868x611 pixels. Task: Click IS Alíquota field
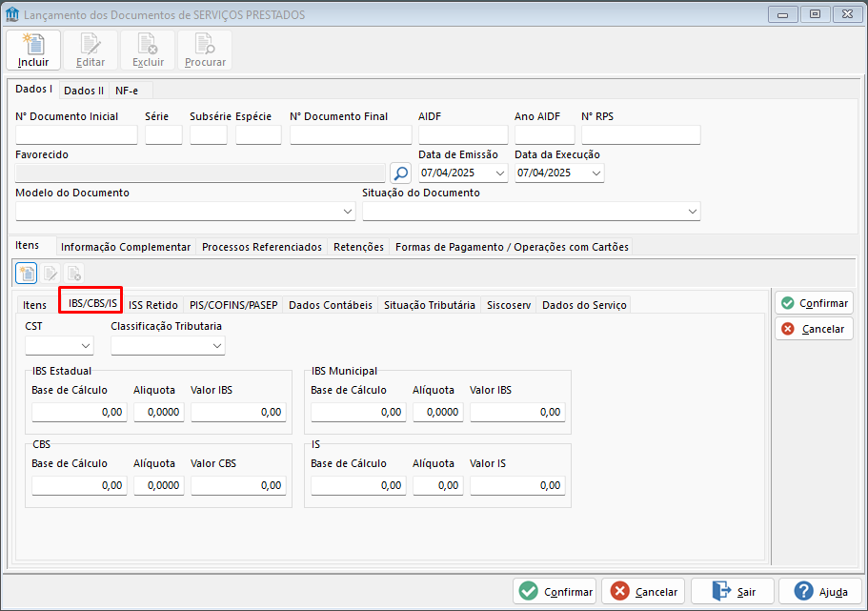(438, 485)
